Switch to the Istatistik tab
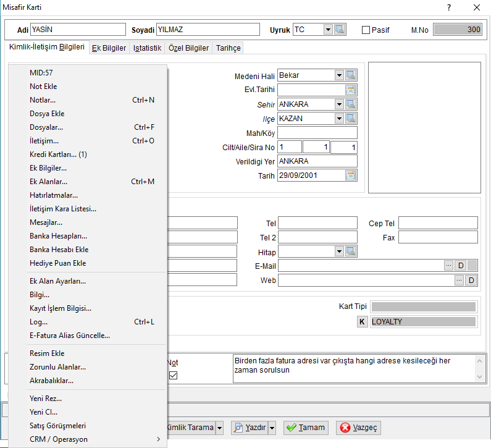 point(147,48)
